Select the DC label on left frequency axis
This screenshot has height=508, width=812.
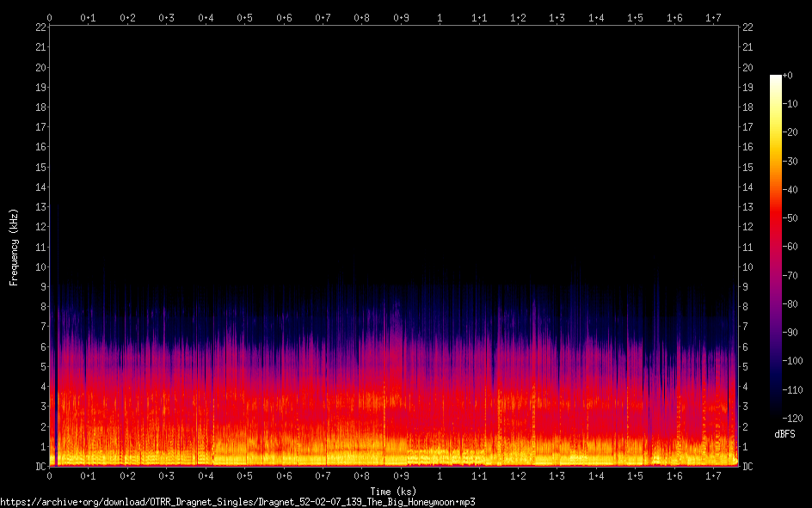point(40,467)
